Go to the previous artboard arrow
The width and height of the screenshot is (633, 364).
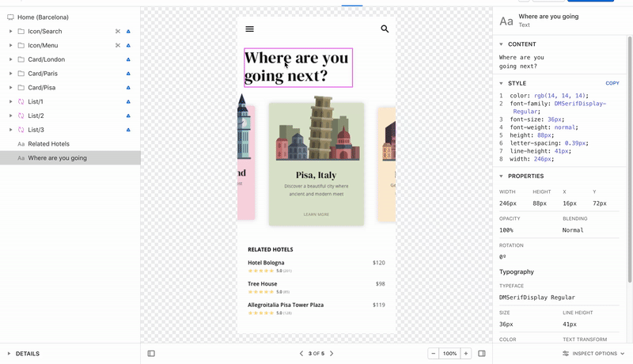(x=301, y=354)
